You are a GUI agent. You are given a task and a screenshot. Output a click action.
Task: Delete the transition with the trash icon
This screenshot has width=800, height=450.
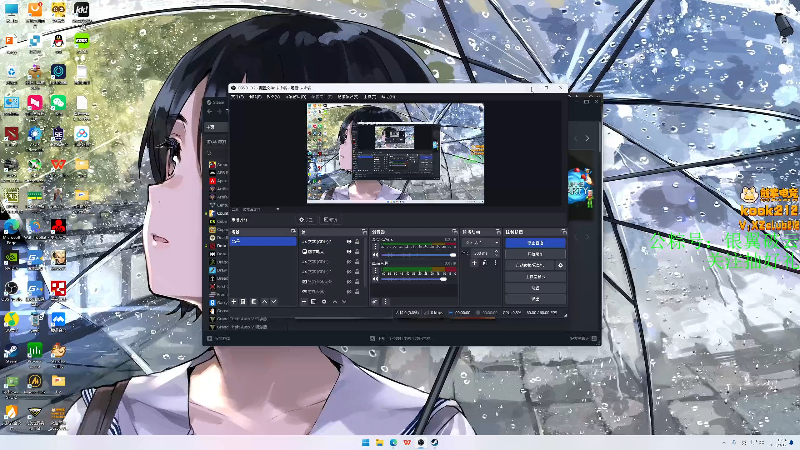(484, 263)
